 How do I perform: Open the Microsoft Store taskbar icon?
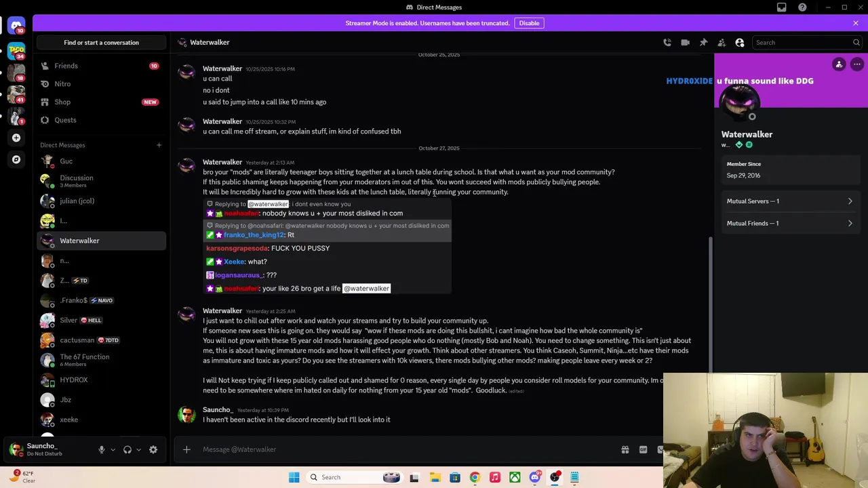pyautogui.click(x=455, y=477)
